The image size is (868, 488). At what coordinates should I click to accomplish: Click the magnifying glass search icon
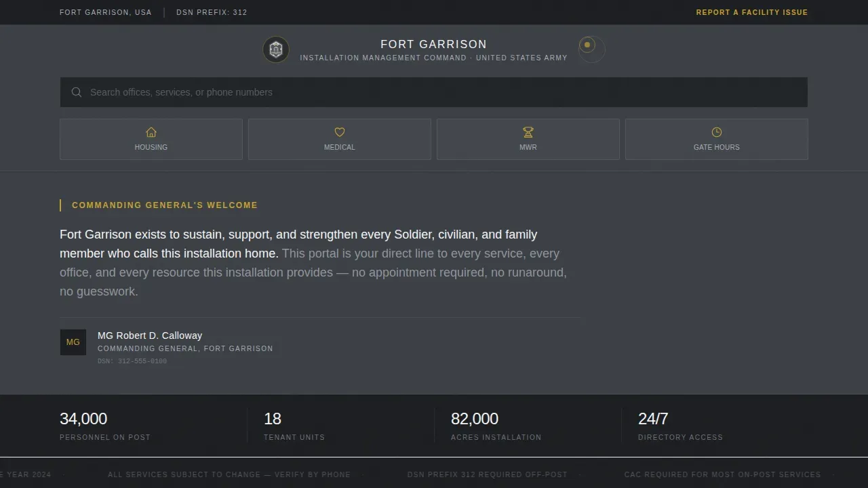[77, 92]
